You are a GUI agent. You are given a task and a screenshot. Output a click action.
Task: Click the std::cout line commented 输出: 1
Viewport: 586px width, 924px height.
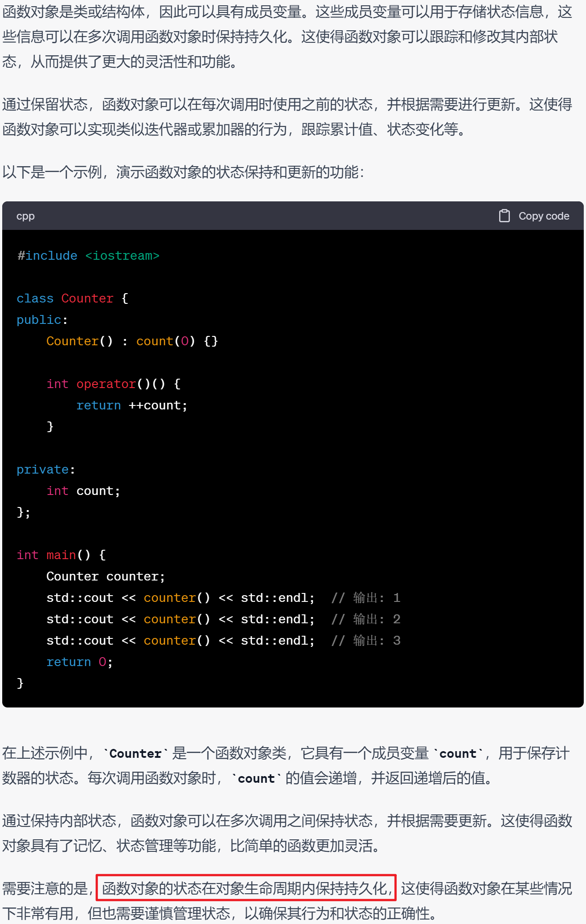coord(224,598)
